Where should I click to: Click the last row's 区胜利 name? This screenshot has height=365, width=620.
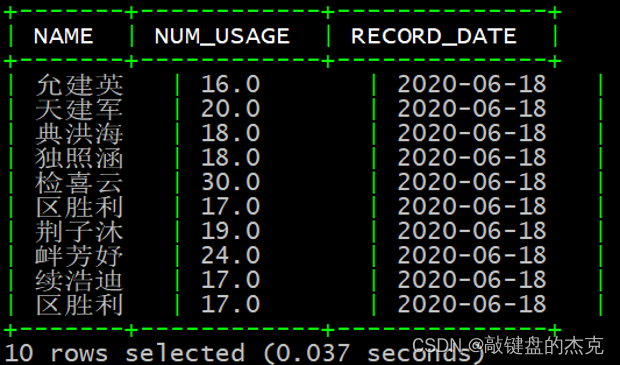[79, 304]
